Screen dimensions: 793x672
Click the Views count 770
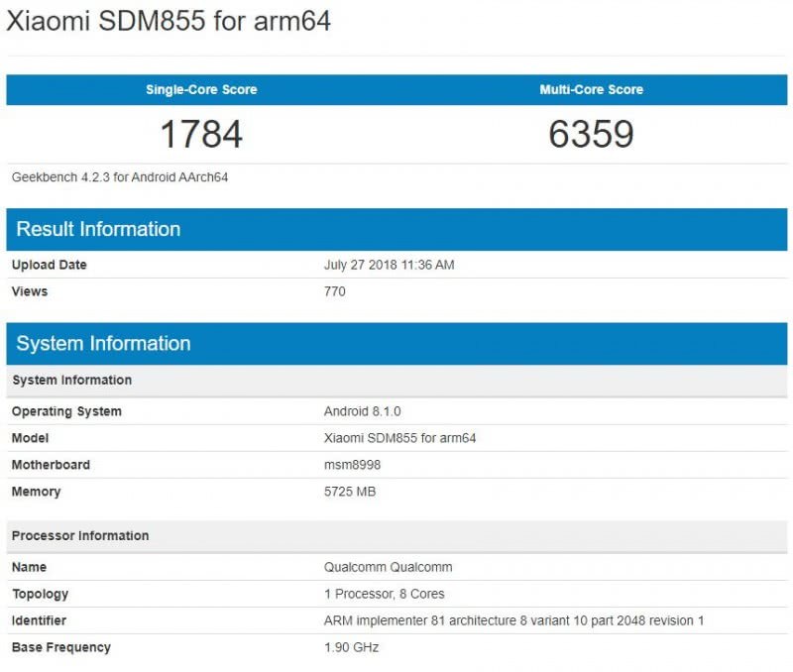pyautogui.click(x=335, y=291)
